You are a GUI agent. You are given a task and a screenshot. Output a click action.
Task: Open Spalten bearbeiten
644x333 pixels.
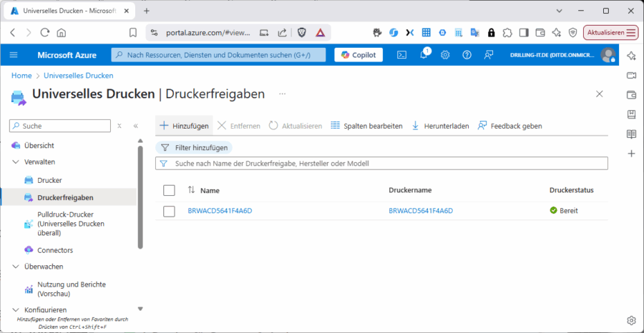[366, 126]
